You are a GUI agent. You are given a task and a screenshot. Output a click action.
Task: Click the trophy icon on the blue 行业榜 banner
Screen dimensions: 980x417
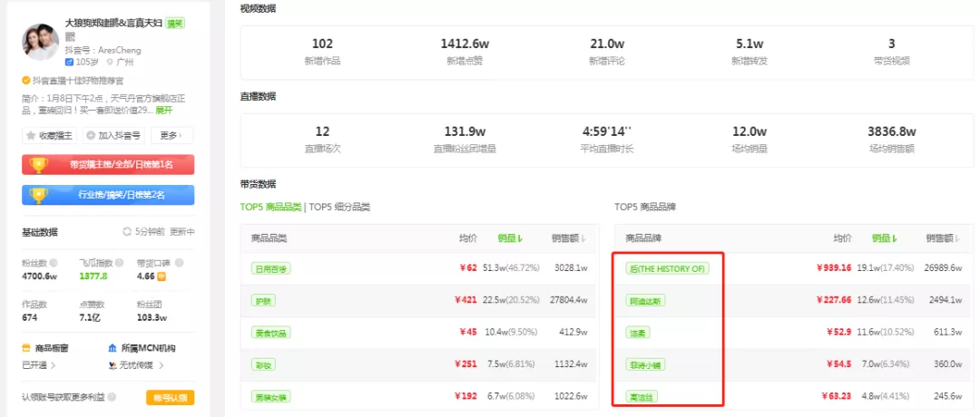pos(39,195)
